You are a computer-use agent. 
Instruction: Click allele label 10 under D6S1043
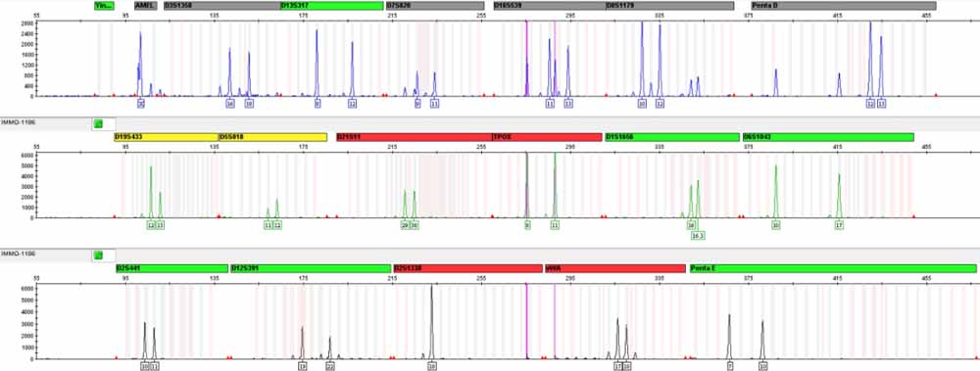coord(775,225)
